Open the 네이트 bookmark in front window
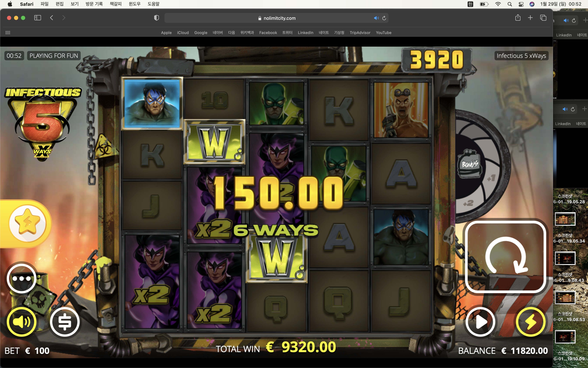Screen dimensions: 588x368 coord(324,33)
